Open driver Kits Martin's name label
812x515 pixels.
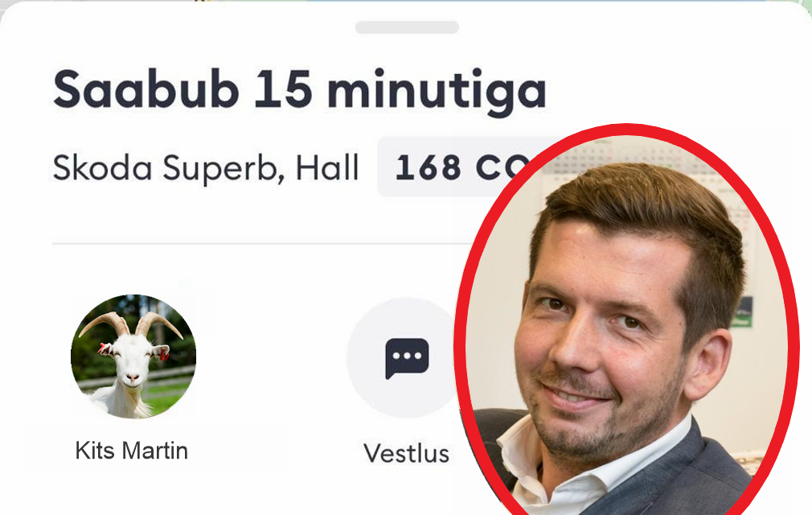[x=132, y=451]
